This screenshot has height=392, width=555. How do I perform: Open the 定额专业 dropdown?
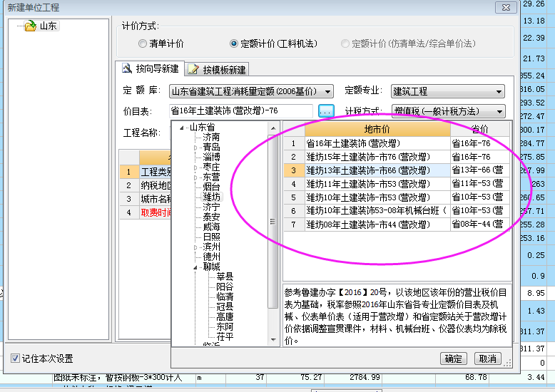(499, 92)
